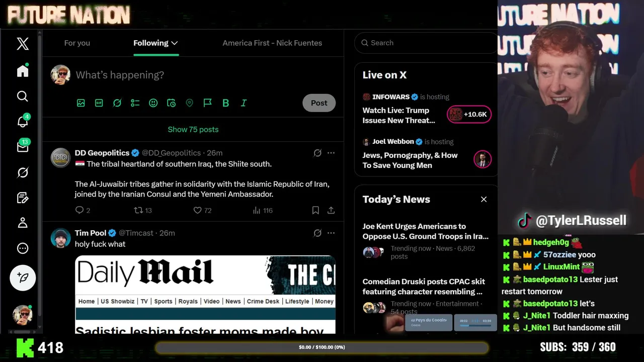
Task: Reply to DD Geopolitics post
Action: click(x=83, y=210)
